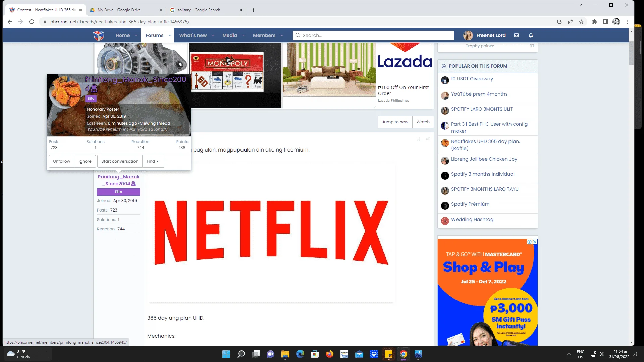The height and width of the screenshot is (362, 644).
Task: Expand the Forums dropdown arrow
Action: point(170,35)
